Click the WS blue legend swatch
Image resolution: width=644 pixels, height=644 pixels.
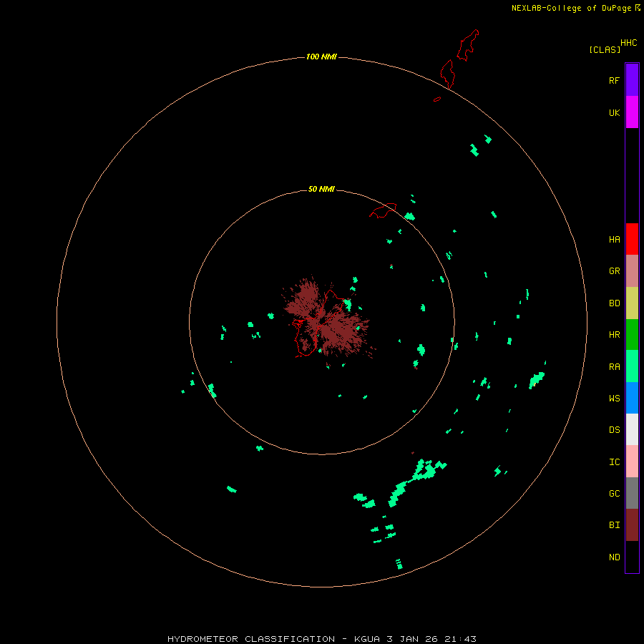click(632, 398)
